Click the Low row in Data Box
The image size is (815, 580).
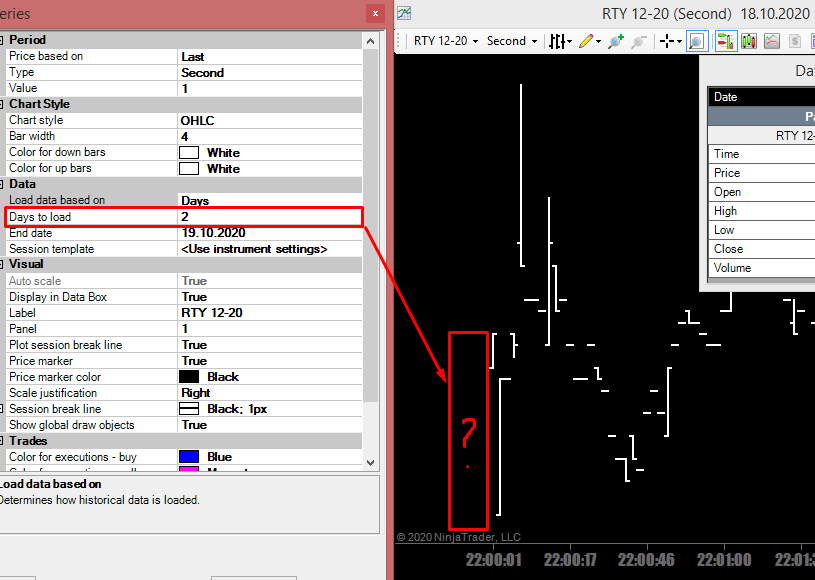tap(762, 230)
